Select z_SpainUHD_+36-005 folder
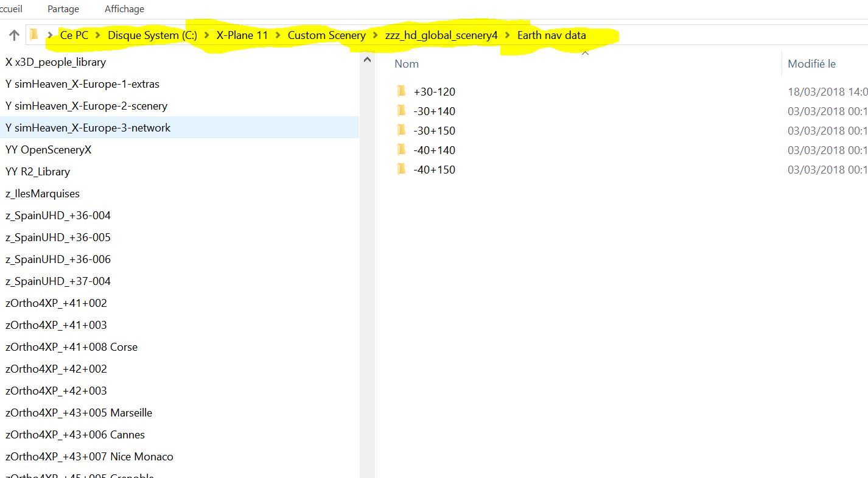 pyautogui.click(x=58, y=237)
